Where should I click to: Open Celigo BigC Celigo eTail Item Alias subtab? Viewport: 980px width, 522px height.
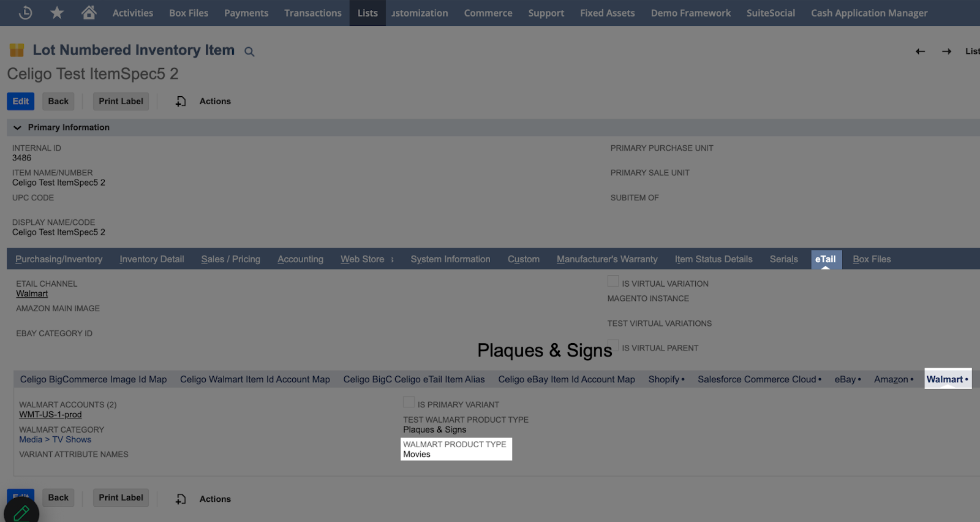point(414,379)
